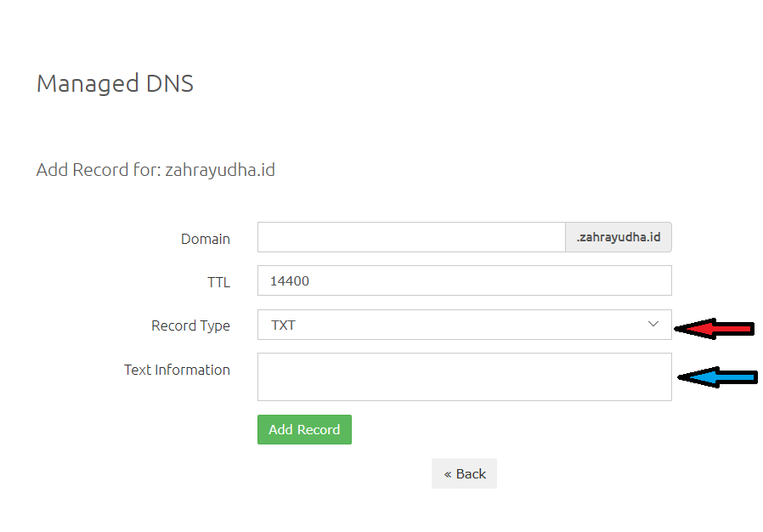Go back using the « Back button
Image resolution: width=763 pixels, height=532 pixels.
(x=464, y=473)
